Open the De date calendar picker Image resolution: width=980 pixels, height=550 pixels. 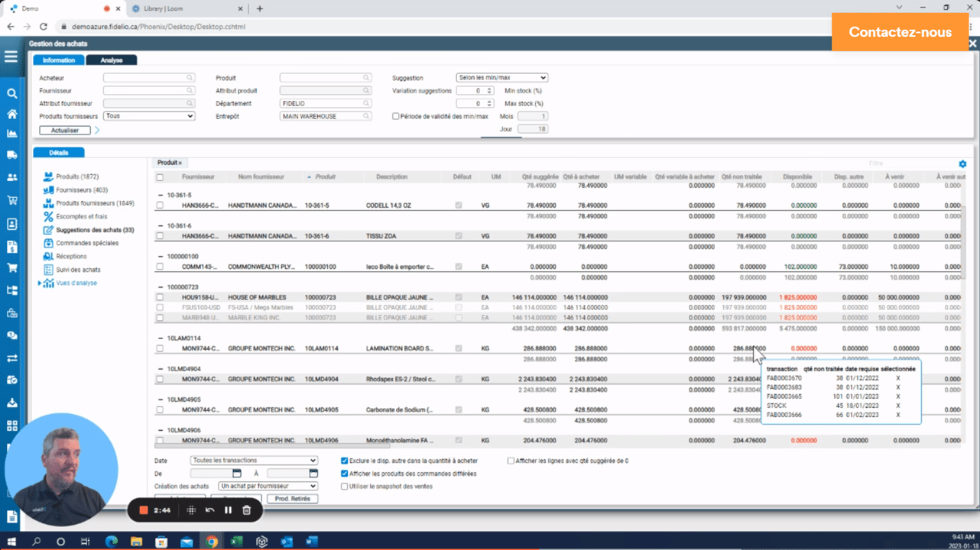(236, 474)
